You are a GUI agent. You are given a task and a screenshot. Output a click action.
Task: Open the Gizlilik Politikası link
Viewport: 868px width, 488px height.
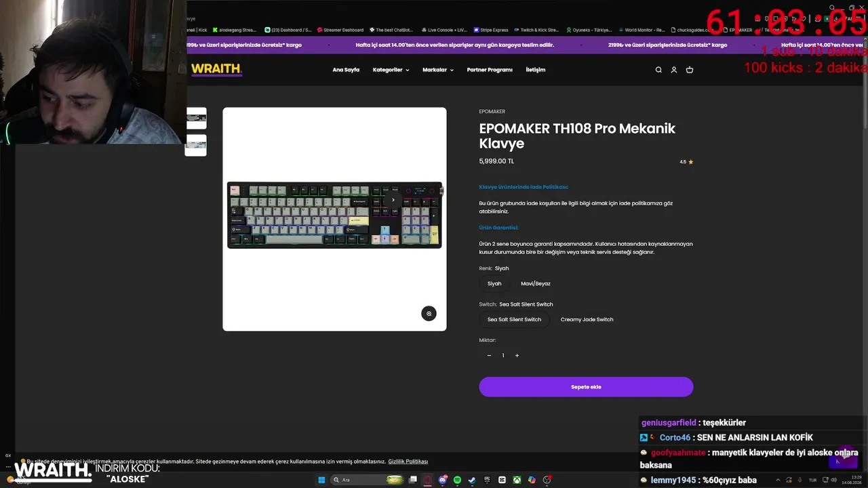coord(408,462)
